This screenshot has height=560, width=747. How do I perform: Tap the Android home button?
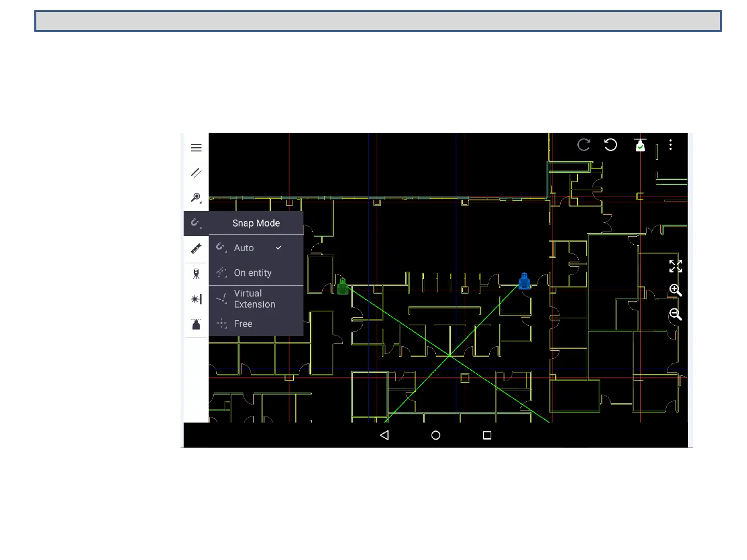[x=436, y=435]
